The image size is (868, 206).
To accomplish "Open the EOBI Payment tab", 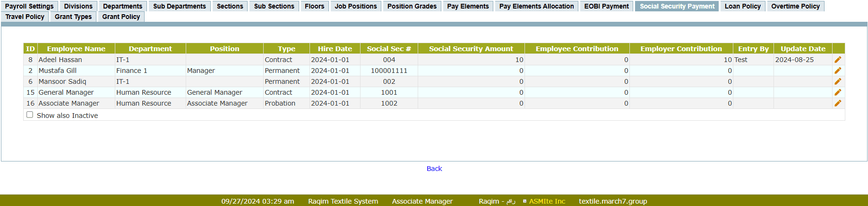I will click(x=606, y=6).
